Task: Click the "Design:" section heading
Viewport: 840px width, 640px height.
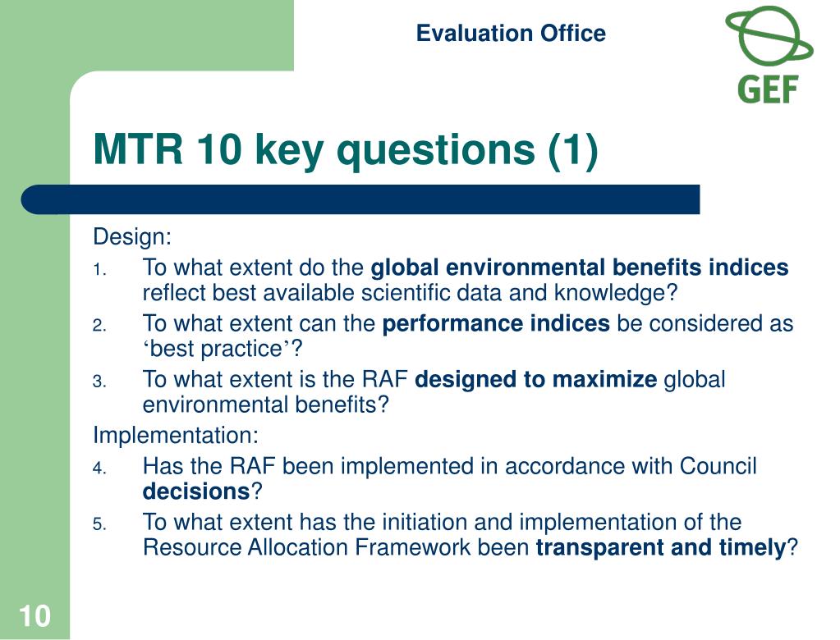Action: [x=132, y=236]
